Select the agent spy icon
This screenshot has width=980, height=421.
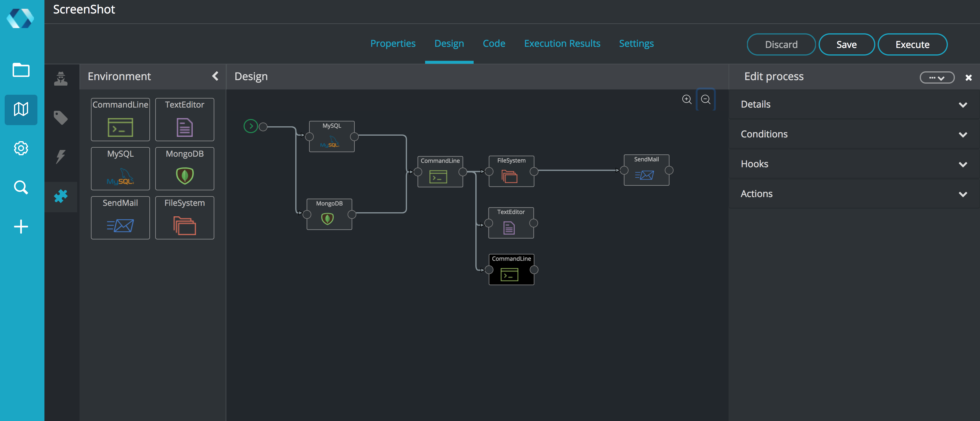[61, 78]
